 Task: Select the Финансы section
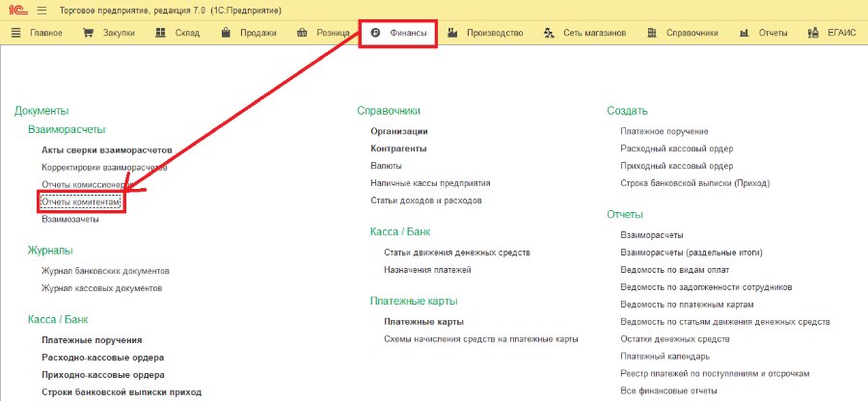click(409, 33)
